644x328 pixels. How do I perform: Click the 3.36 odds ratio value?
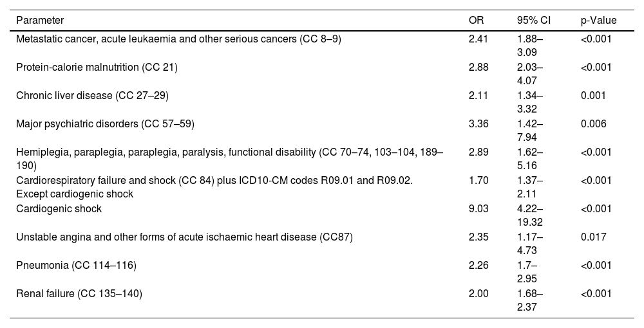point(479,124)
